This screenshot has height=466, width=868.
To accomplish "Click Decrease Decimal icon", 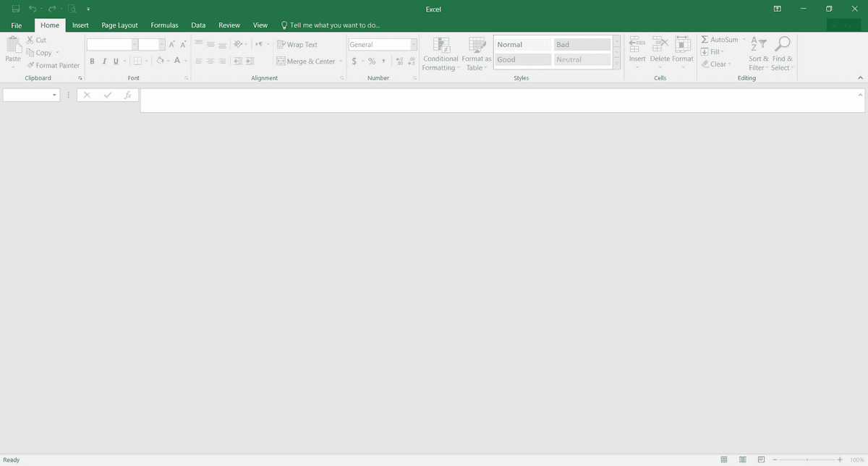I will click(x=412, y=62).
